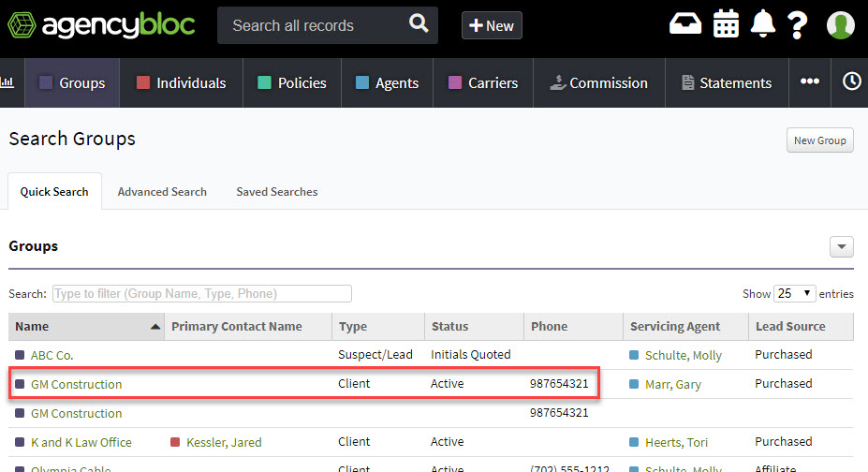The width and height of the screenshot is (868, 472).
Task: Sort by Primary Contact Name column
Action: click(x=248, y=327)
